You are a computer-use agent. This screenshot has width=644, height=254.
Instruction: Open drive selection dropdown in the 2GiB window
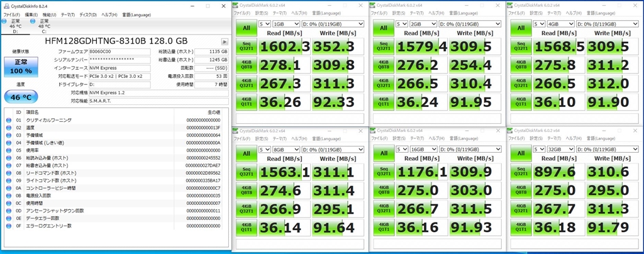click(x=470, y=24)
